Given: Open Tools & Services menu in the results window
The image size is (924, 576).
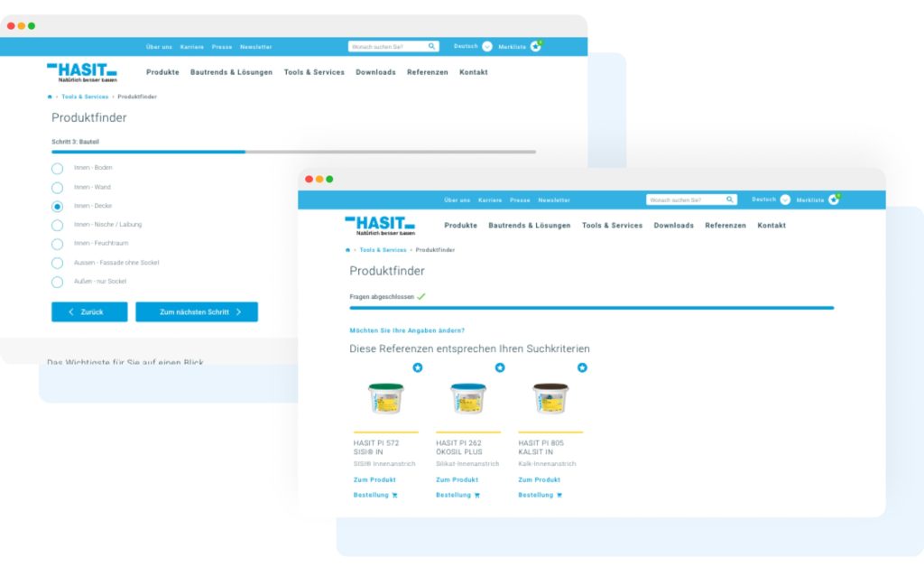Looking at the screenshot, I should click(613, 225).
